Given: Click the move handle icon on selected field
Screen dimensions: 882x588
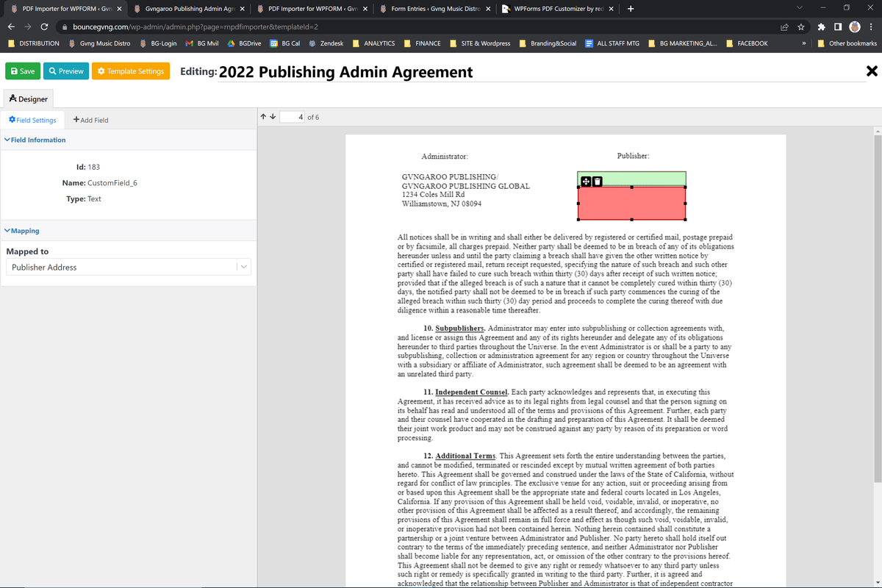Looking at the screenshot, I should tap(586, 182).
